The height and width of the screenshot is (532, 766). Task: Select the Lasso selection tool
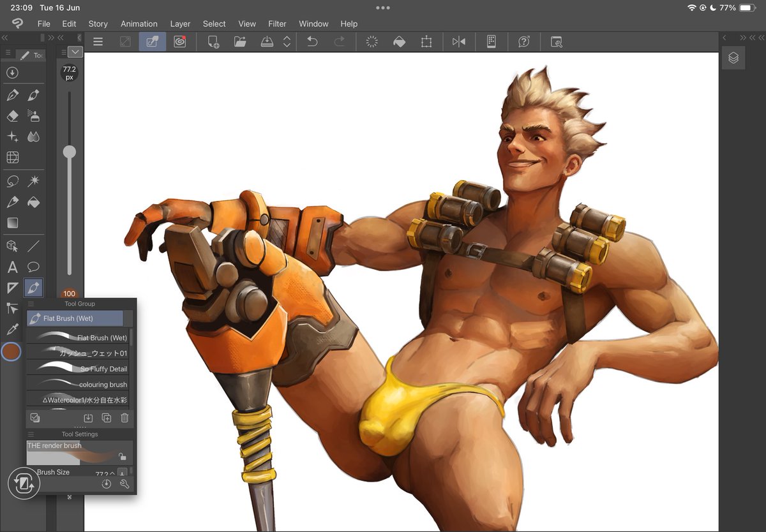[12, 182]
